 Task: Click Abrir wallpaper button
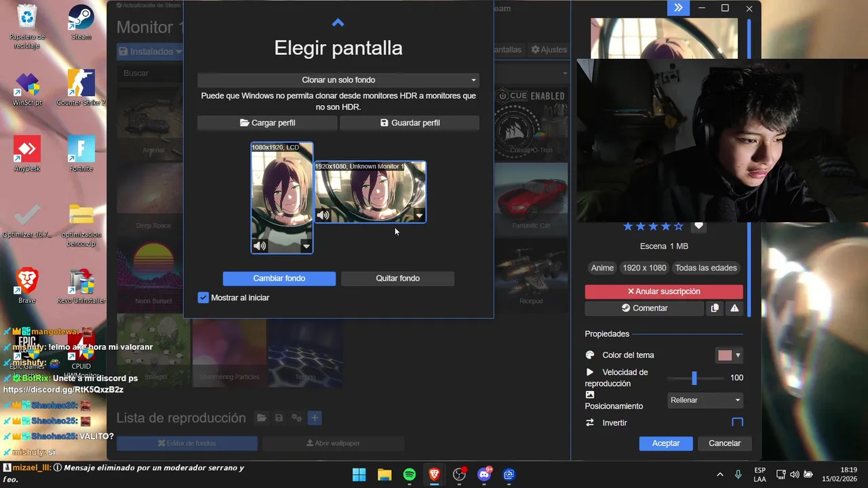click(x=334, y=443)
